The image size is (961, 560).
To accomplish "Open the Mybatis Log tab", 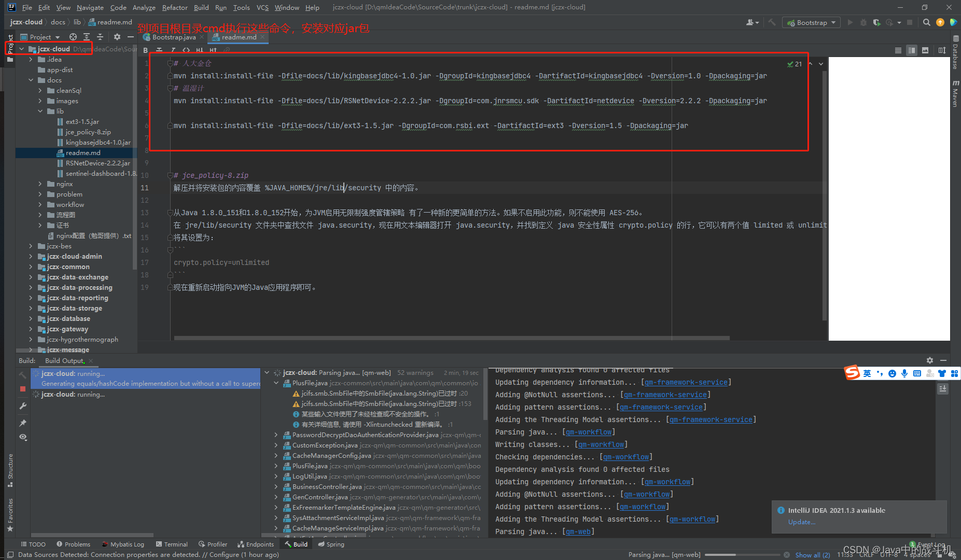I will (x=123, y=544).
